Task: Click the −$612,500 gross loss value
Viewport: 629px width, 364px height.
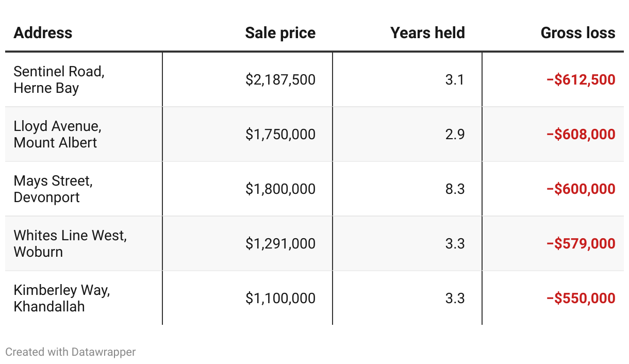Action: (x=581, y=80)
